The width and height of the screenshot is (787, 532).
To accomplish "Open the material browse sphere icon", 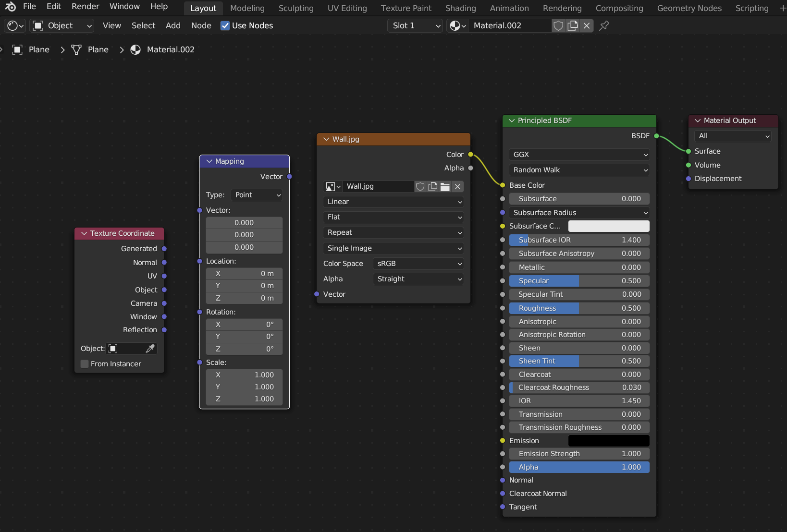I will pyautogui.click(x=458, y=25).
